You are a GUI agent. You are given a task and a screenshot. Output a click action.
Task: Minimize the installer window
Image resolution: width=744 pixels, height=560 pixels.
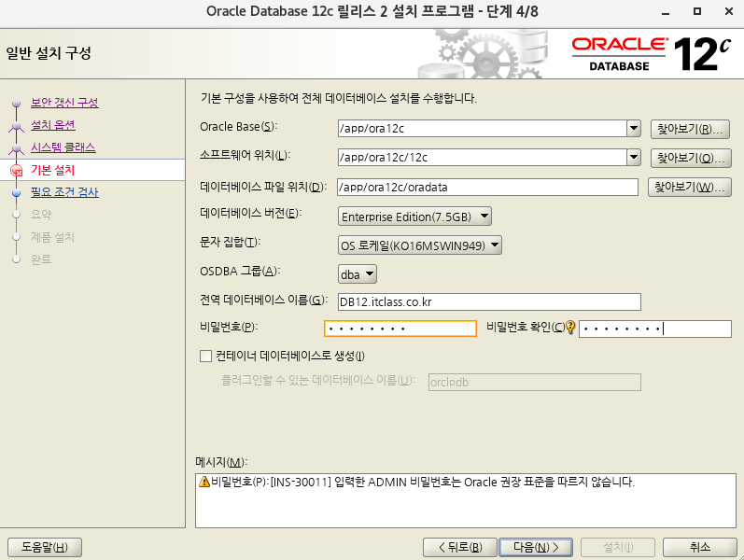click(666, 12)
